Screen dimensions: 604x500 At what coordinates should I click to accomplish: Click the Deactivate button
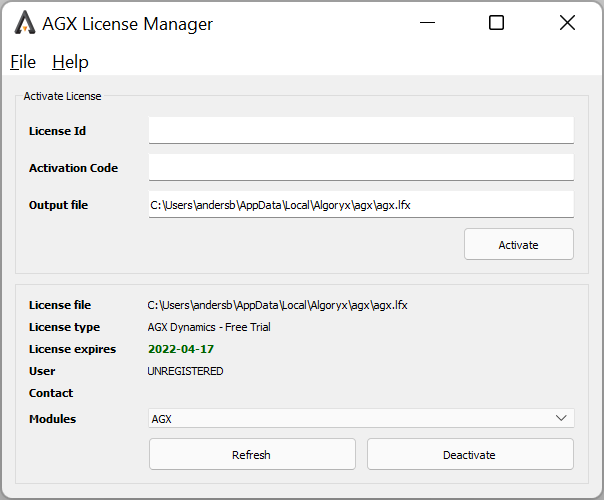pos(470,454)
